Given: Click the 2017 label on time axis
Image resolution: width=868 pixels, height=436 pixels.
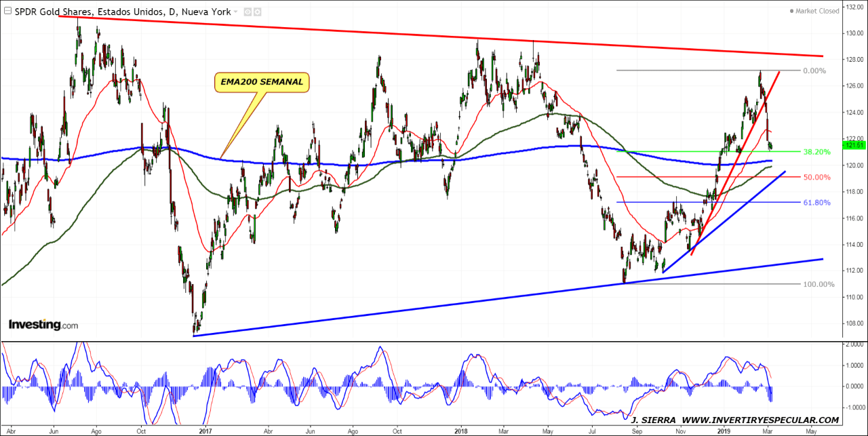Looking at the screenshot, I should click(206, 430).
